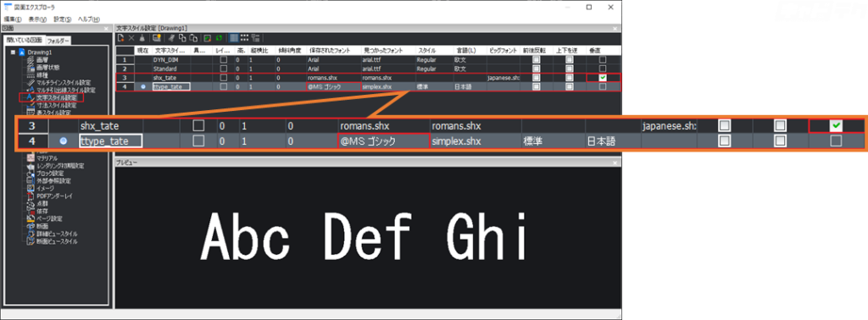Switch to tree view toolbar icon
Image resolution: width=868 pixels, height=320 pixels.
pyautogui.click(x=255, y=38)
